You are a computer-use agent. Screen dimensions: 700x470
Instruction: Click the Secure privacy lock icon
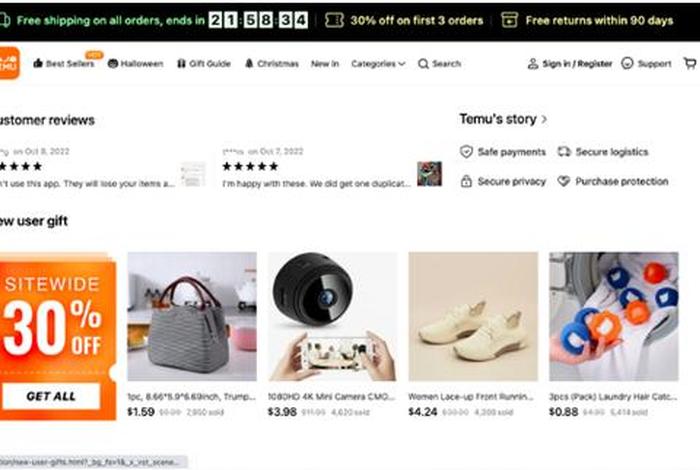coord(466,181)
